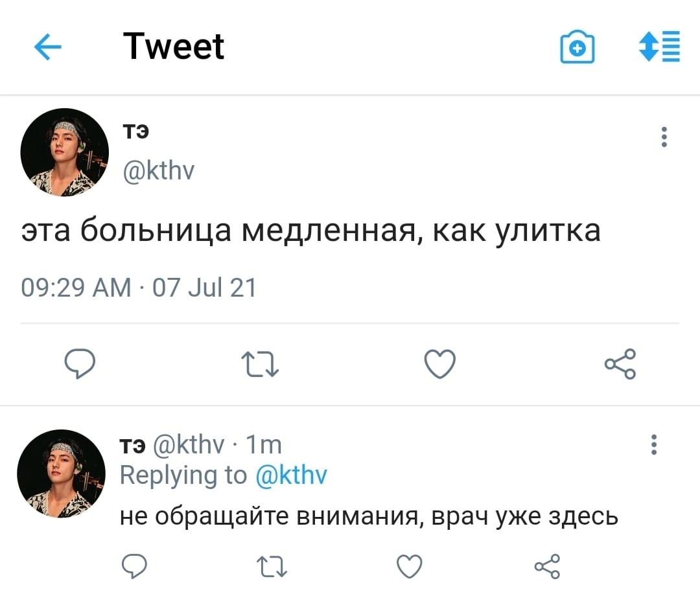Tap the back arrow icon

click(x=47, y=47)
